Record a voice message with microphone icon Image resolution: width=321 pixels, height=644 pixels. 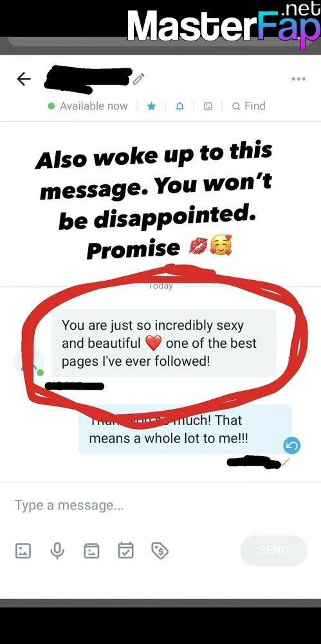click(x=57, y=551)
